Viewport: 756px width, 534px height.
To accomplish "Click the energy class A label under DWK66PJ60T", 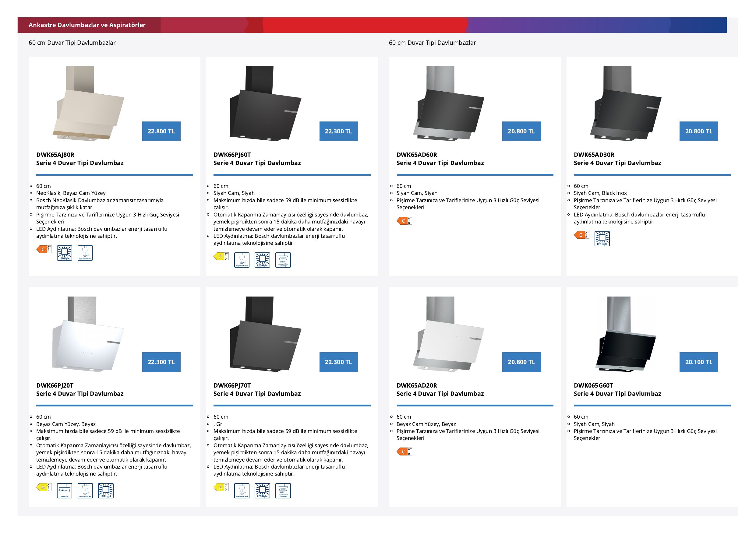I will [x=221, y=256].
